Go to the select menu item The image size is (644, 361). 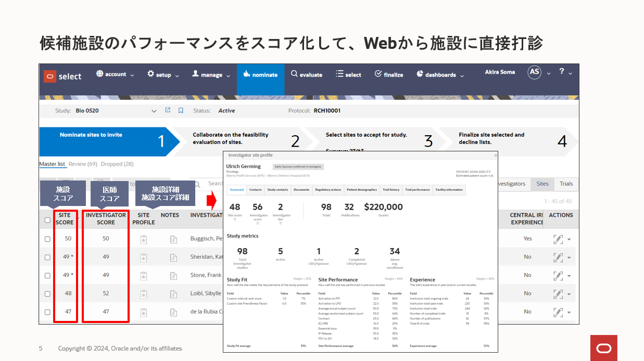[x=348, y=74]
